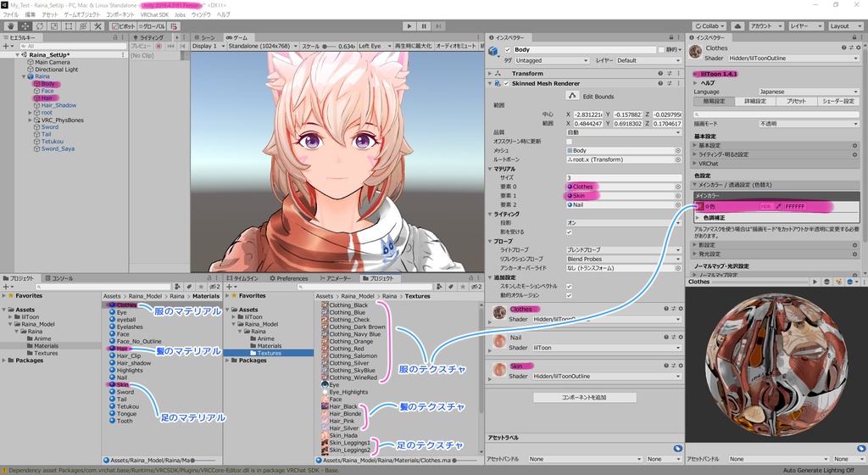The width and height of the screenshot is (868, 475).
Task: Open object picker for Body mesh
Action: coord(677,151)
